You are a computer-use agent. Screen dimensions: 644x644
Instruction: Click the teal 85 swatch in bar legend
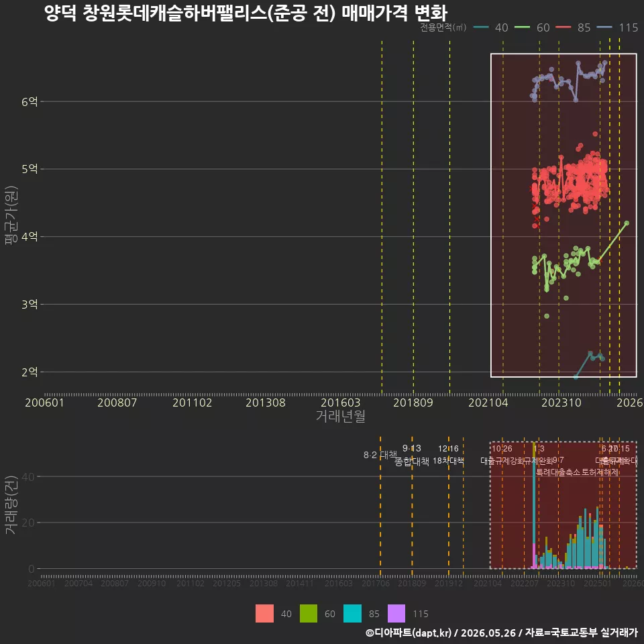(352, 614)
